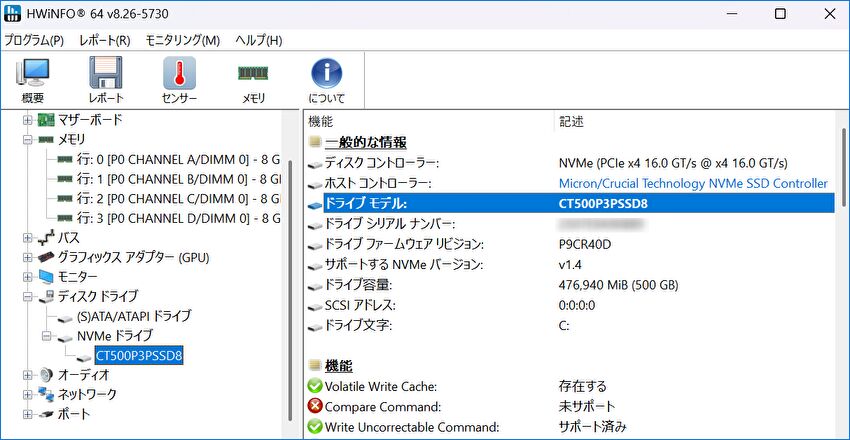Click the firmware value P9CR40D
The width and height of the screenshot is (850, 440).
[x=584, y=245]
